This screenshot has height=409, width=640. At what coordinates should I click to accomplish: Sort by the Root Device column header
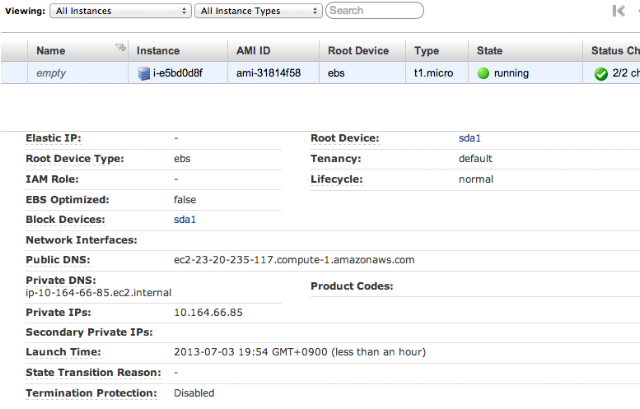(362, 51)
